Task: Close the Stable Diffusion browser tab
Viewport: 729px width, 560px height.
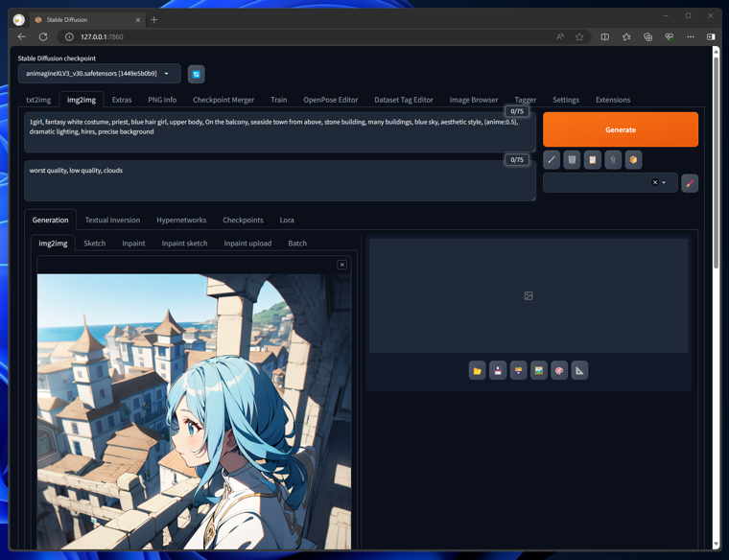Action: (x=137, y=20)
